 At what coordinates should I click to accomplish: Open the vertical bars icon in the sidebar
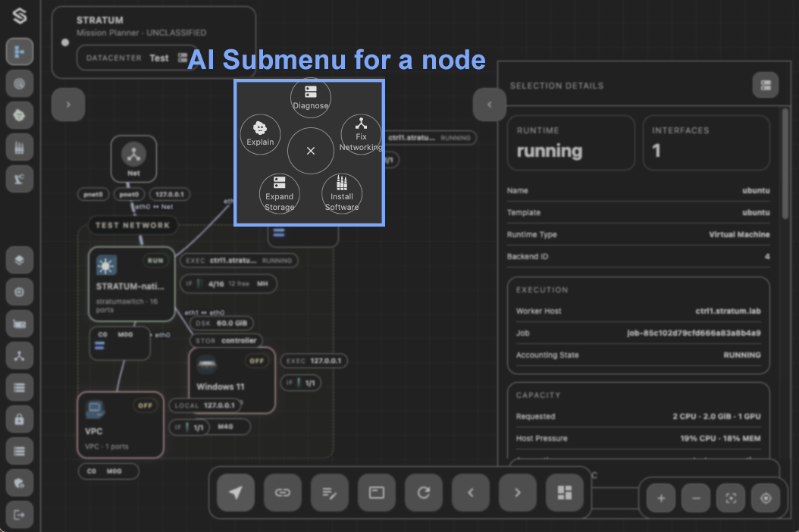[20, 147]
